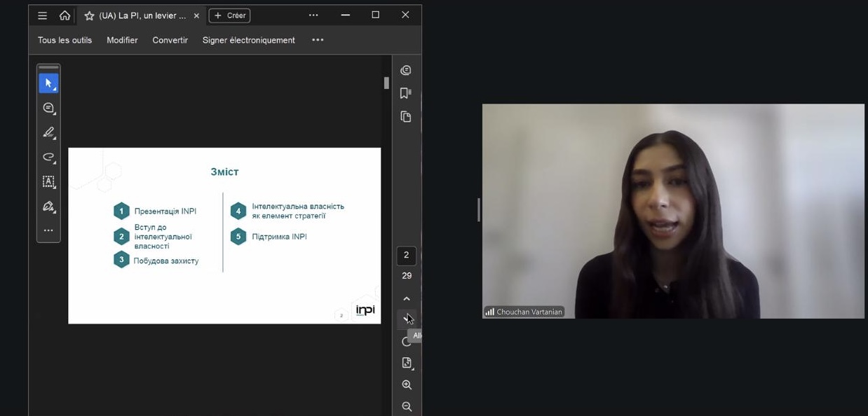Click the vertical document scrollbar thumb
This screenshot has width=868, height=416.
[386, 83]
